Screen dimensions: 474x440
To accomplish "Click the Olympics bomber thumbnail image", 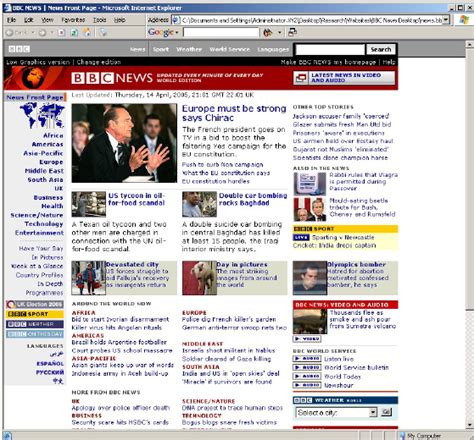I will (x=310, y=278).
